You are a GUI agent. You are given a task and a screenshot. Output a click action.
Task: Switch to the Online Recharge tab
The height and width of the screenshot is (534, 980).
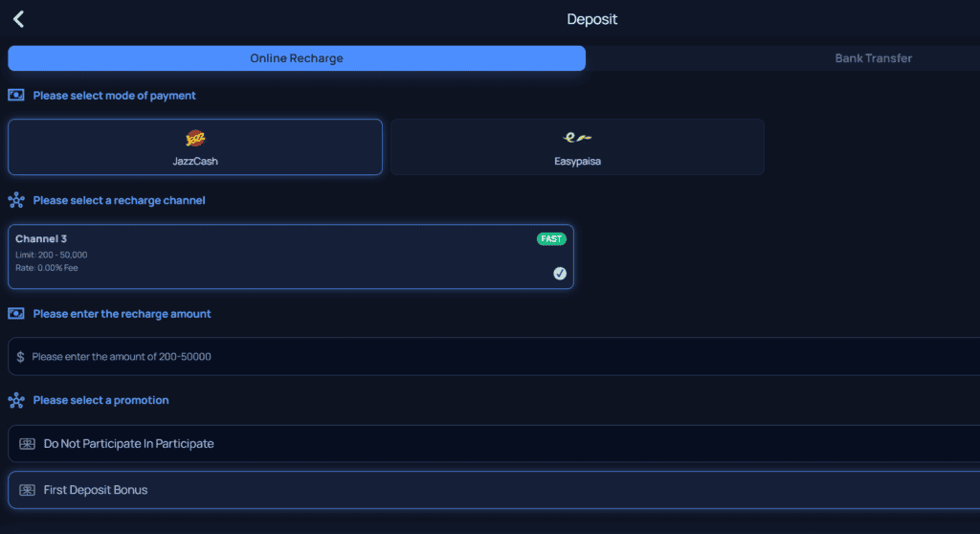pyautogui.click(x=297, y=58)
